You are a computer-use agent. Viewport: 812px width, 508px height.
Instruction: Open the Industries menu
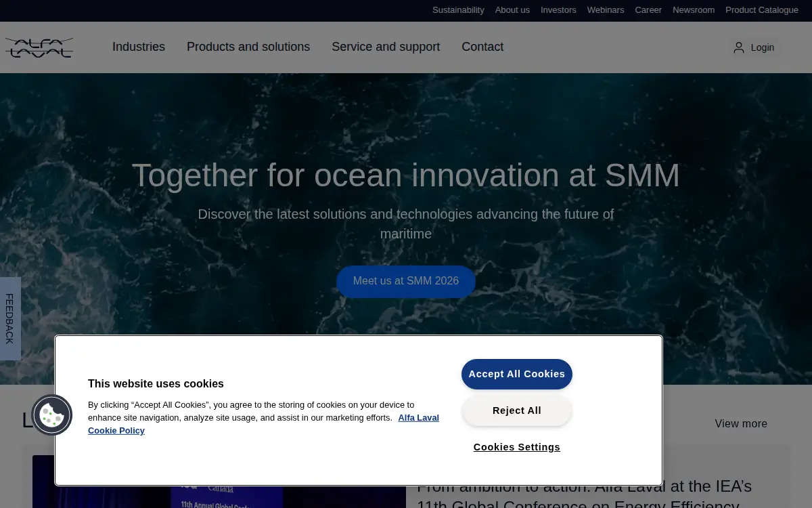coord(139,47)
